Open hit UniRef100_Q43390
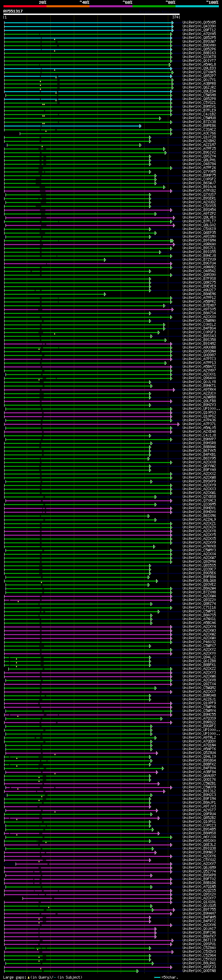This screenshot has width=222, height=980. pyautogui.click(x=199, y=26)
